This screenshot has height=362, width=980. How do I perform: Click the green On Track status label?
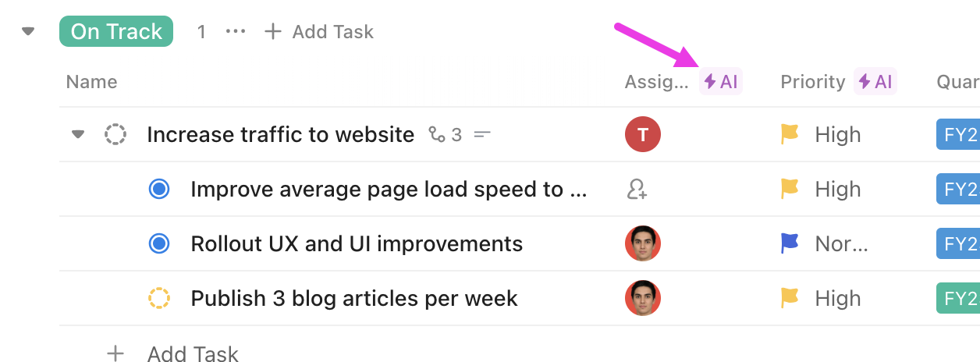click(116, 32)
